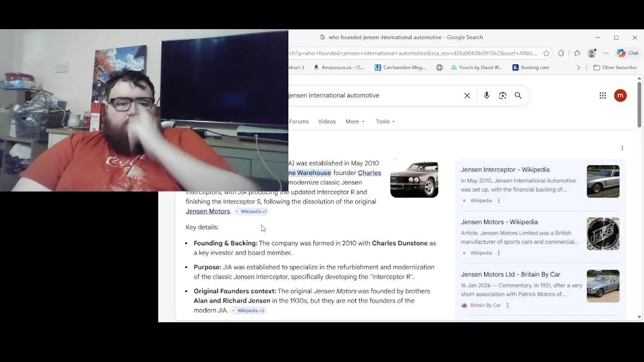Image resolution: width=644 pixels, height=362 pixels.
Task: Open browser Settings and more menu
Action: pos(606,53)
